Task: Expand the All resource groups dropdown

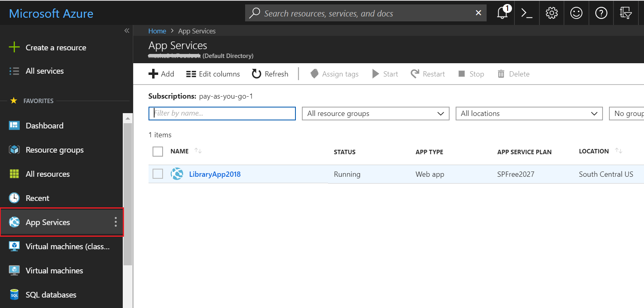Action: click(375, 114)
